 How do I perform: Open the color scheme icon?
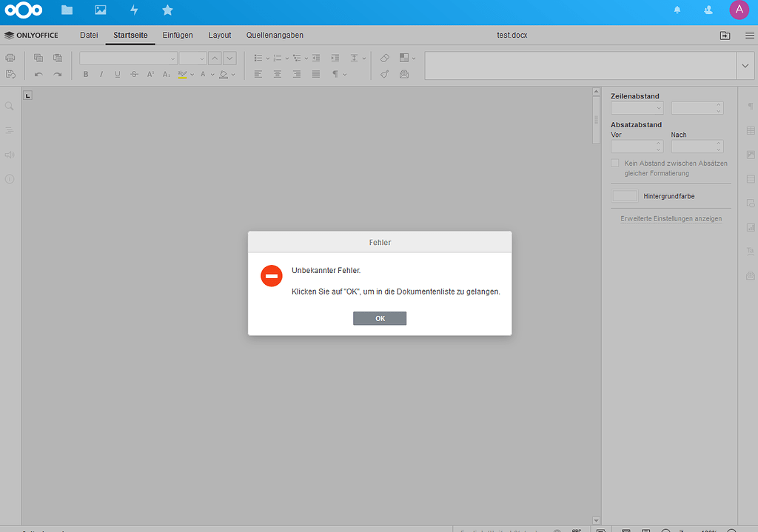point(404,58)
